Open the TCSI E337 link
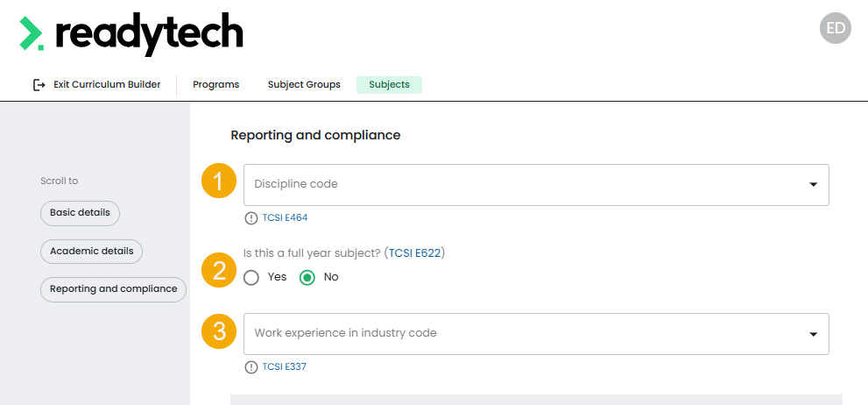The height and width of the screenshot is (405, 868). [x=284, y=366]
